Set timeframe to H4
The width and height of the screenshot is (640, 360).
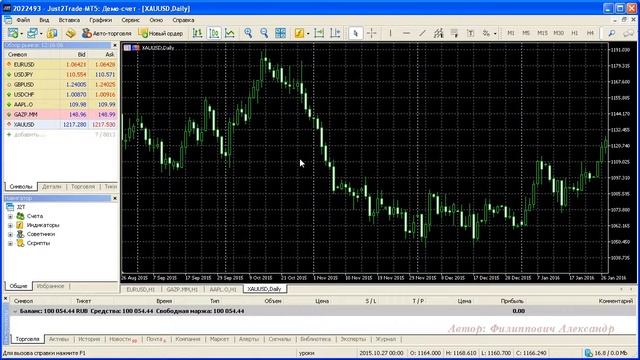point(590,33)
